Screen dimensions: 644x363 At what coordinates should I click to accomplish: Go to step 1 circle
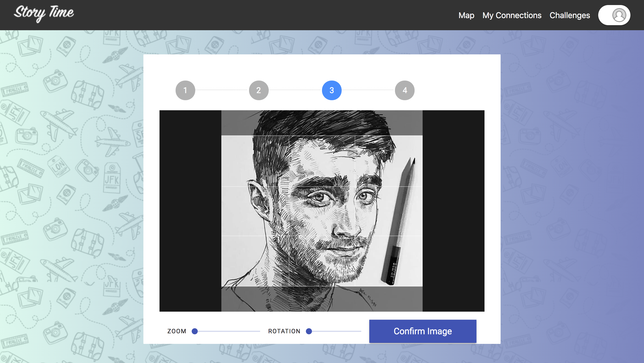(185, 90)
